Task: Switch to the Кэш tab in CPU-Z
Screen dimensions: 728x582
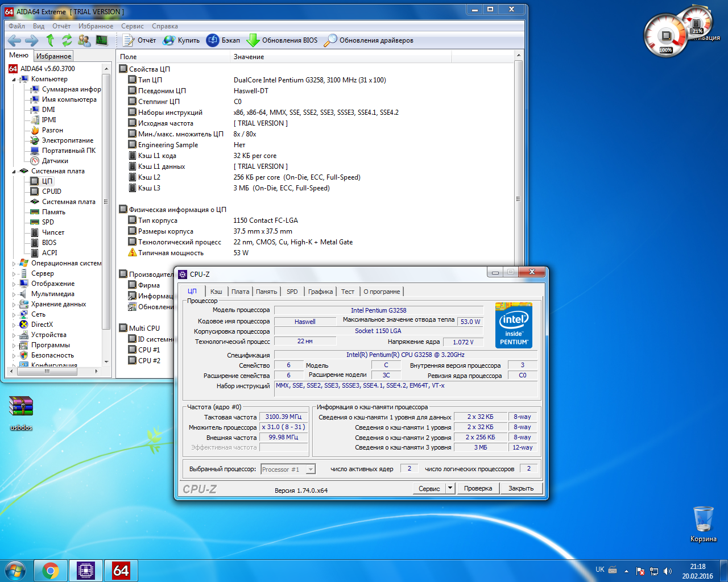Action: click(216, 292)
